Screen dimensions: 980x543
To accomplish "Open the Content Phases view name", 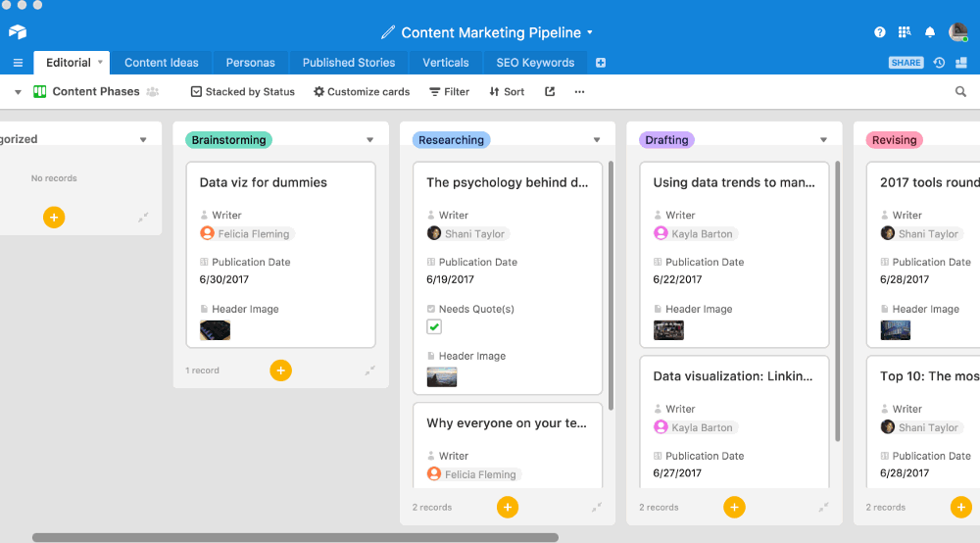I will click(x=96, y=92).
